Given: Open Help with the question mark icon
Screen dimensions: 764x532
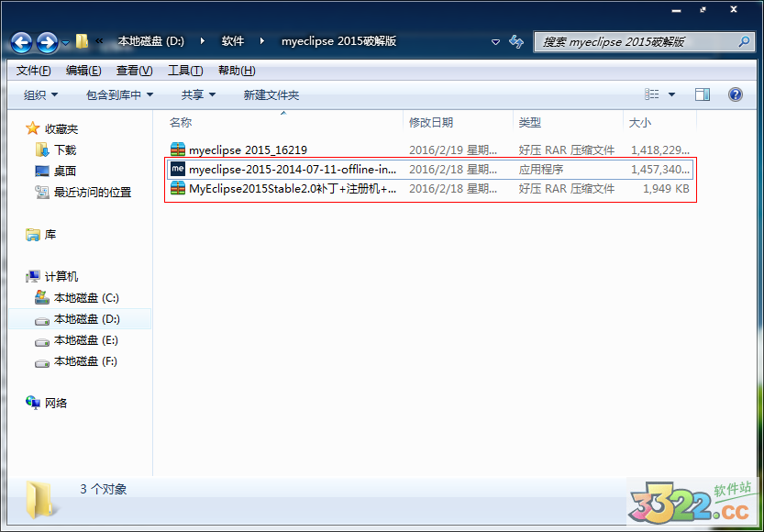Looking at the screenshot, I should coord(736,94).
